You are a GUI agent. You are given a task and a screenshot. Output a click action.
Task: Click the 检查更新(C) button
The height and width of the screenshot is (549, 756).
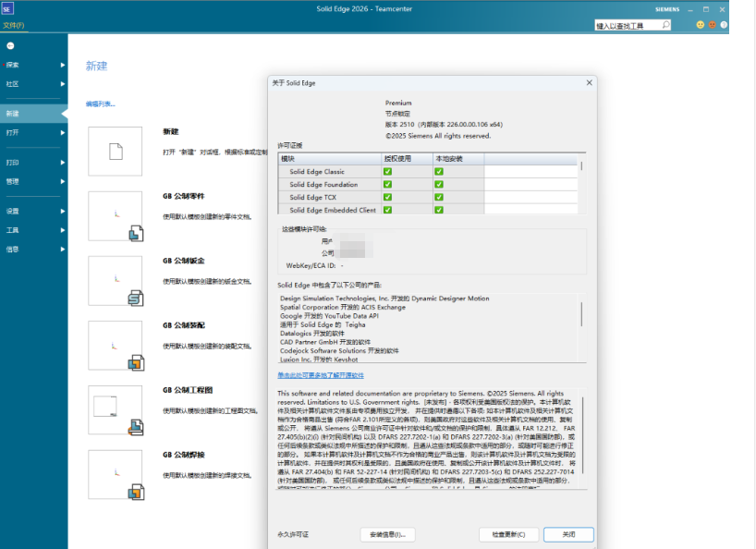[x=508, y=534]
